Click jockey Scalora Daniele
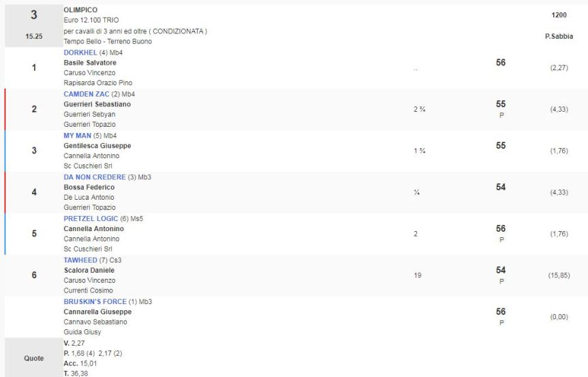The height and width of the screenshot is (377, 588). click(89, 271)
